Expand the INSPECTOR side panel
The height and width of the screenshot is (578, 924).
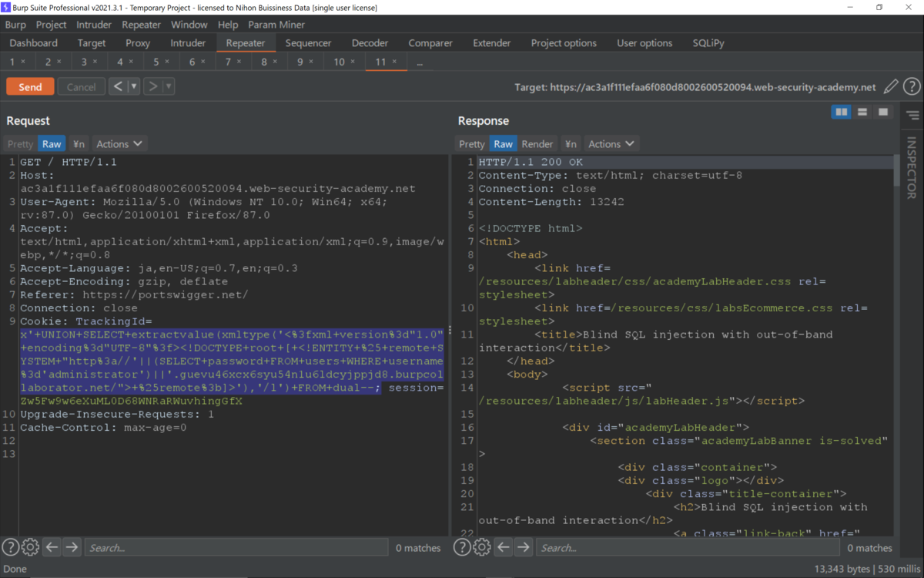912,167
